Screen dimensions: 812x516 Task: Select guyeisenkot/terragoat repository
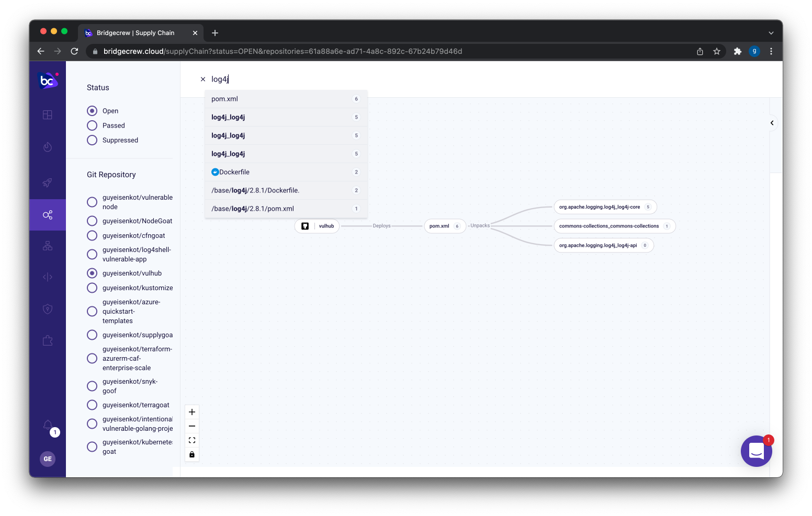pos(92,405)
